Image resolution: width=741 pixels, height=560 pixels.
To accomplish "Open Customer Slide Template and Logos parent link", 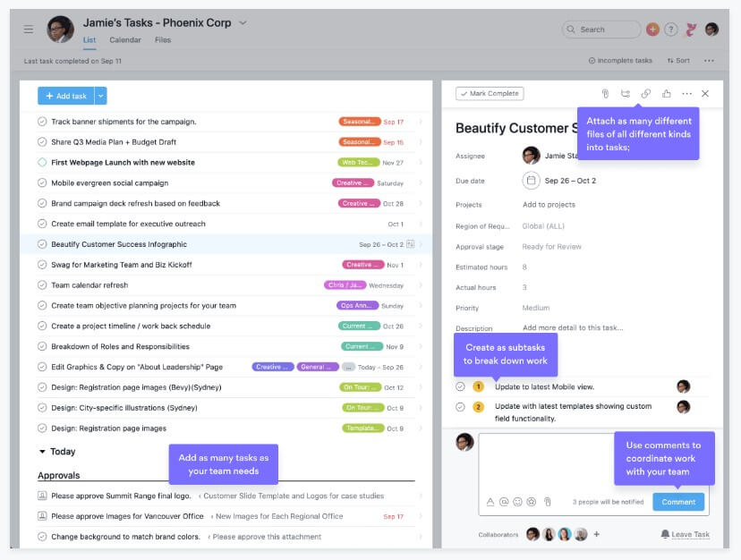I will tap(294, 496).
